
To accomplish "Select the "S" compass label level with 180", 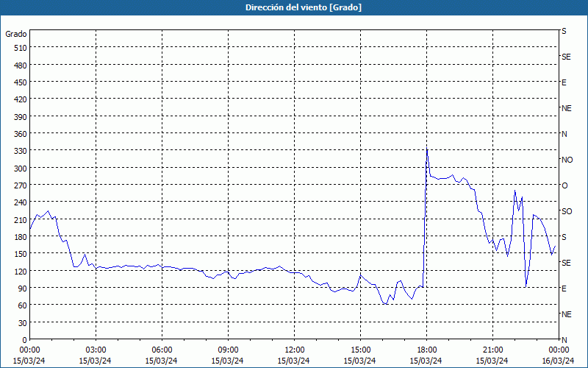I will [564, 237].
